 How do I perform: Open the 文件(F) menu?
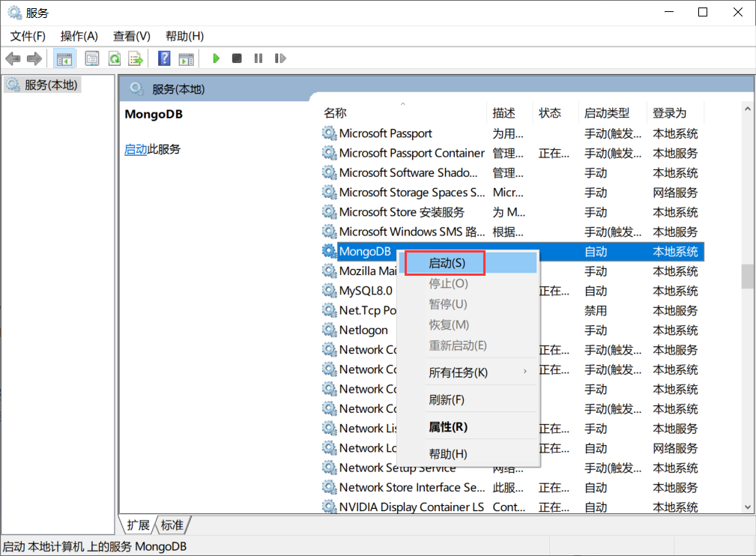coord(28,36)
